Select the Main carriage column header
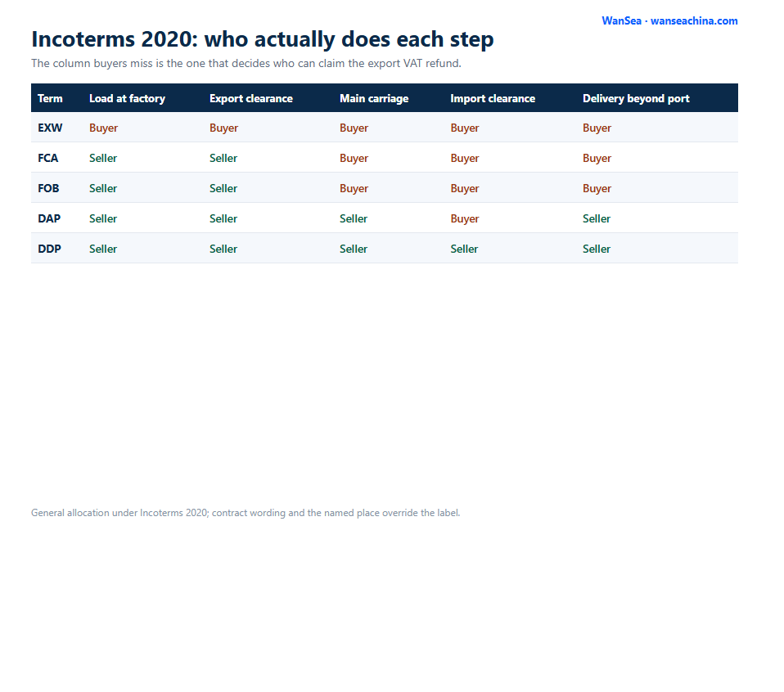This screenshot has width=784, height=692. [374, 98]
